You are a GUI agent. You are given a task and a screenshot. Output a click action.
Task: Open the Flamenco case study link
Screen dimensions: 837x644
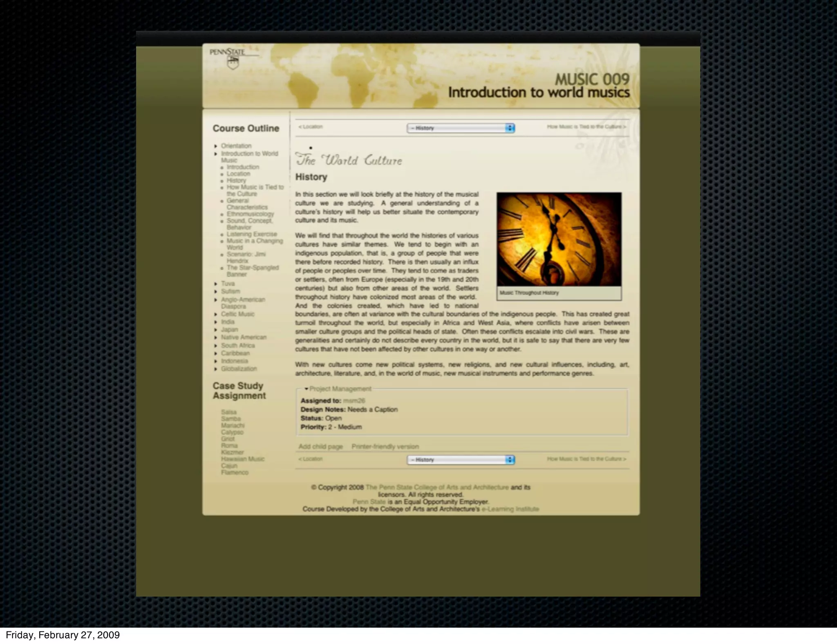tap(235, 472)
